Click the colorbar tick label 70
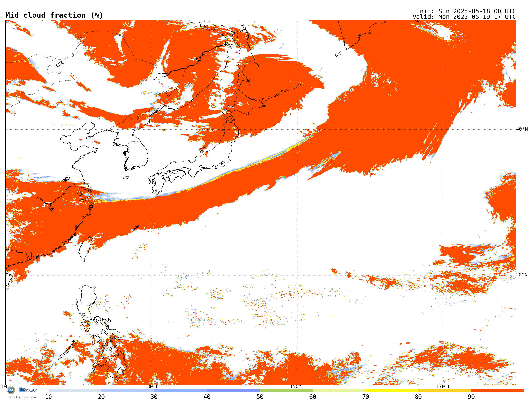 (366, 397)
